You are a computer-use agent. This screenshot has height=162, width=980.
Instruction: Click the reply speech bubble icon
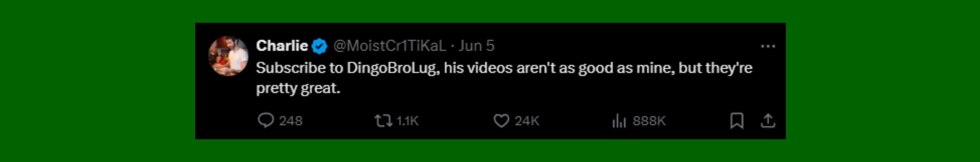click(x=265, y=120)
